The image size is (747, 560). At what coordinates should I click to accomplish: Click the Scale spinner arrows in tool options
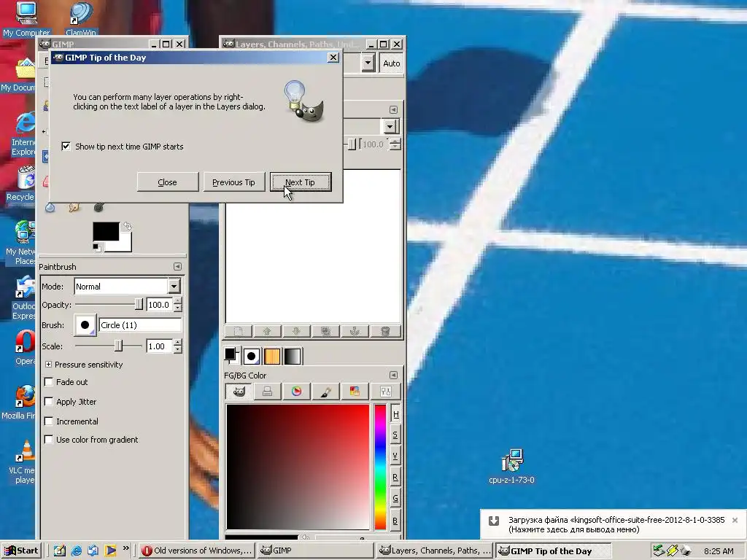click(x=178, y=346)
